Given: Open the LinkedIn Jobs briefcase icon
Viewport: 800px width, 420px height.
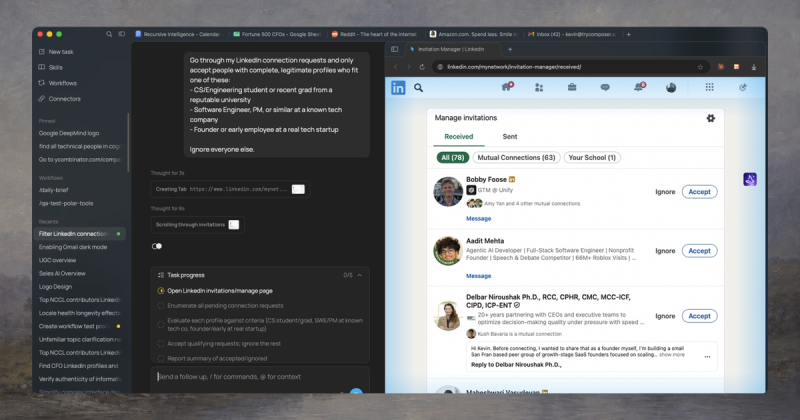Looking at the screenshot, I should pyautogui.click(x=572, y=87).
